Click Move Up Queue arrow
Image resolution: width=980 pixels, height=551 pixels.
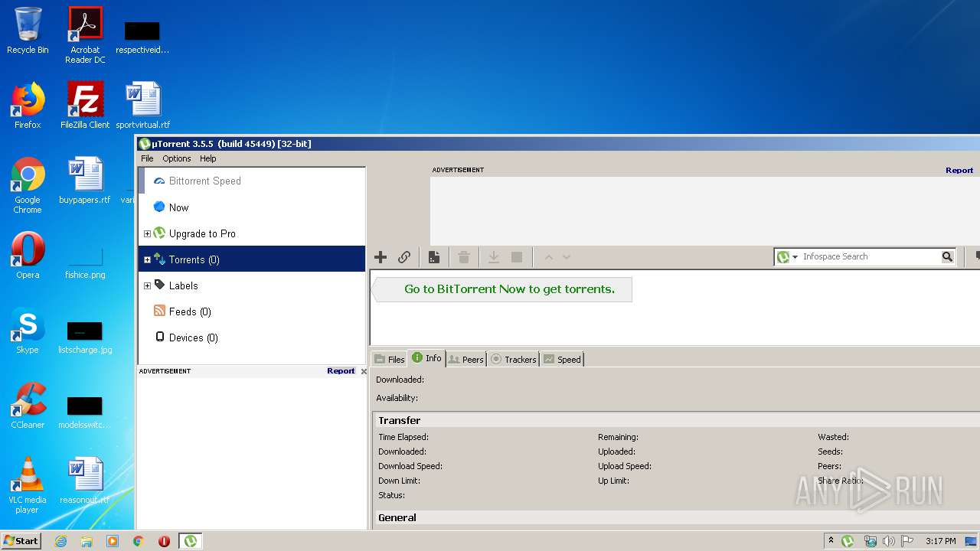[548, 257]
